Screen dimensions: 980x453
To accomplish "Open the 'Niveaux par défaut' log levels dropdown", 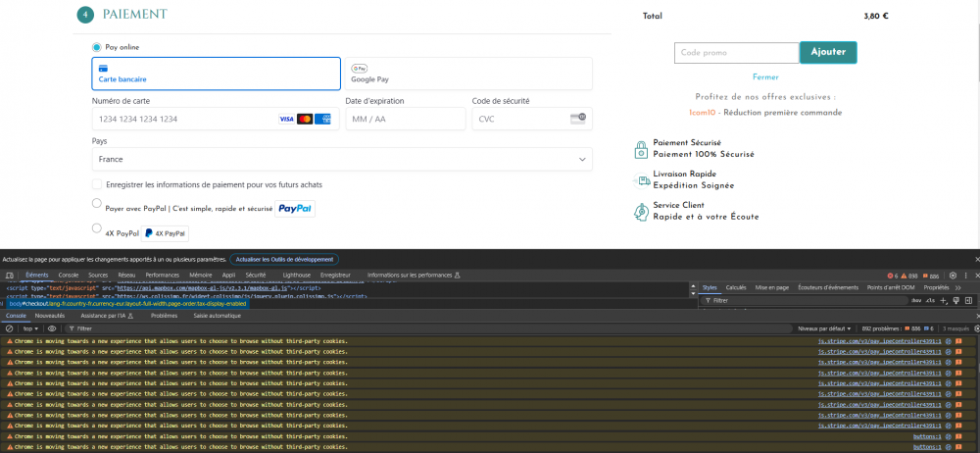I will [825, 328].
